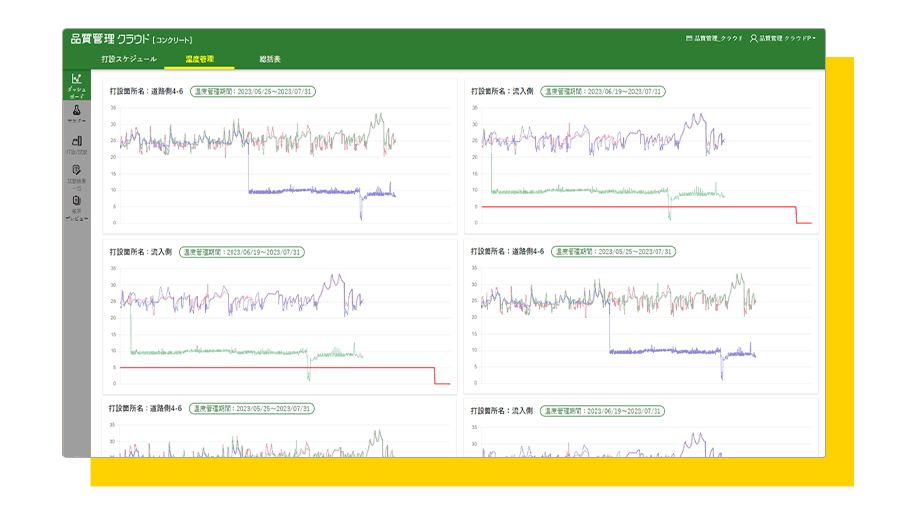916x515 pixels.
Task: Click the period badge 2023/05/25~2023/07/31 in the top-left card
Action: pyautogui.click(x=253, y=92)
